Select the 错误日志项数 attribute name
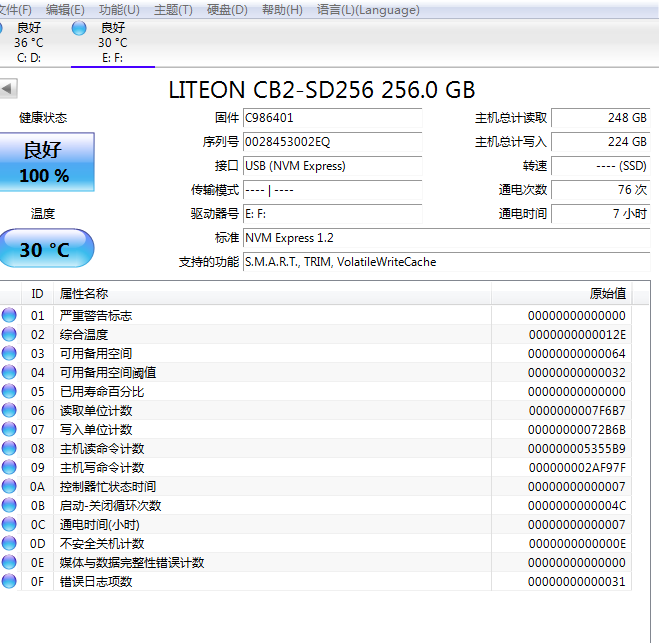This screenshot has width=659, height=643. tap(96, 582)
